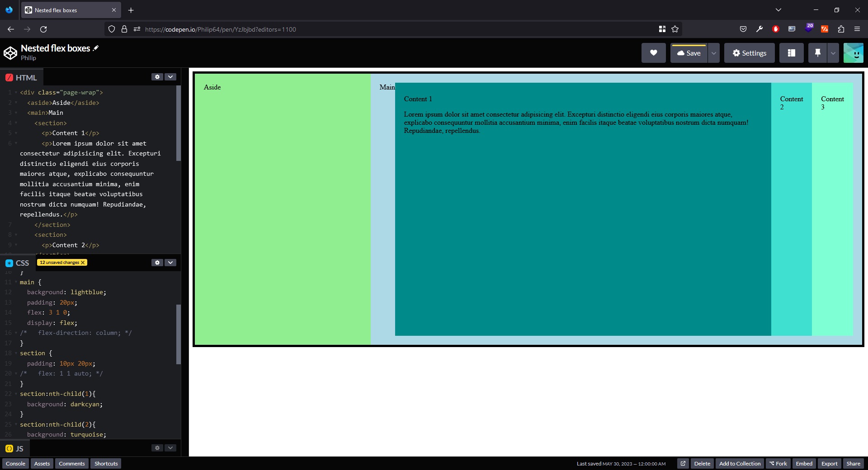Click the Content 2 section in preview
Viewport: 868px width, 470px height.
pyautogui.click(x=792, y=209)
